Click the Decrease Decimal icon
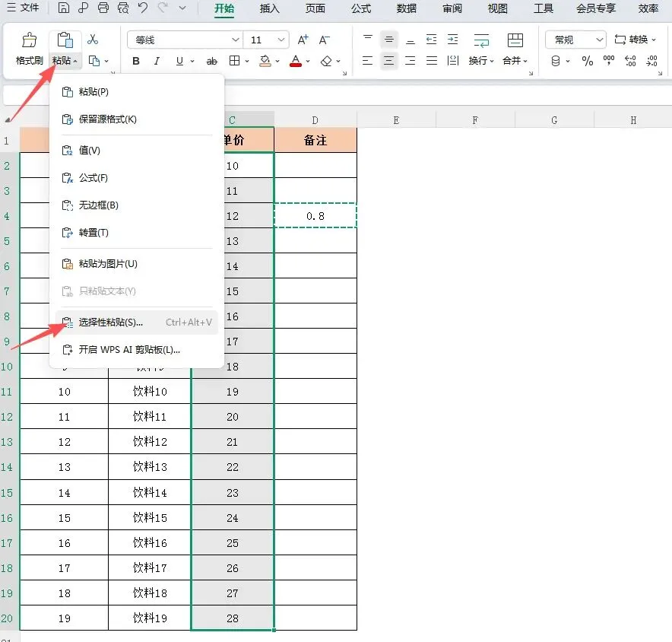The width and height of the screenshot is (672, 642). tap(651, 62)
